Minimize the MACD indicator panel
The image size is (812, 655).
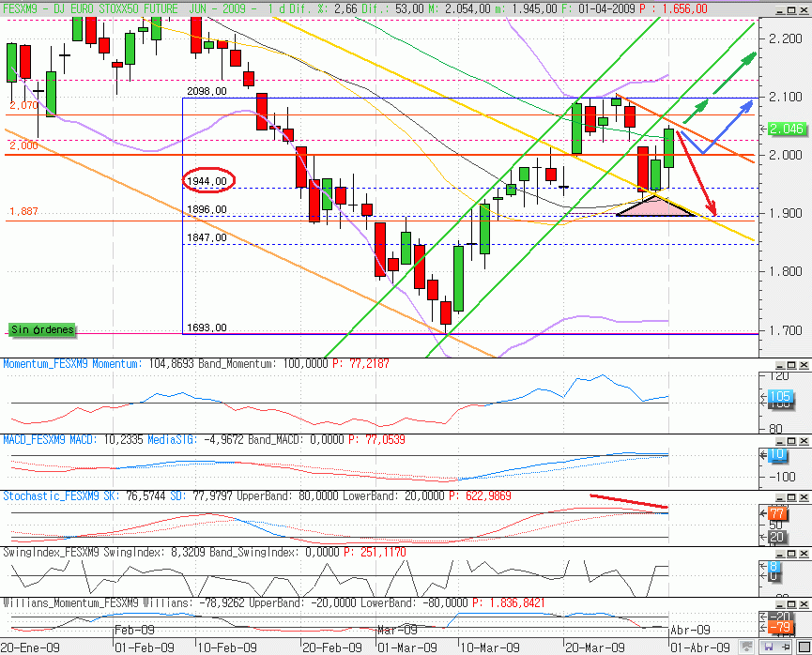point(779,441)
